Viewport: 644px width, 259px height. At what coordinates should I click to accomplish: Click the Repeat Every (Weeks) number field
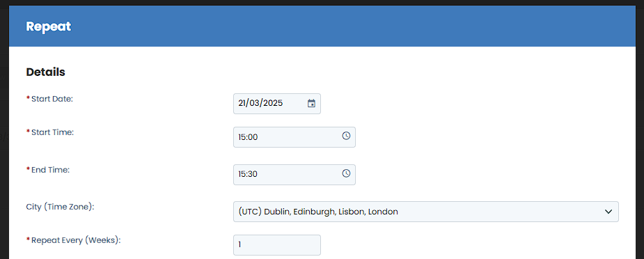pyautogui.click(x=277, y=244)
